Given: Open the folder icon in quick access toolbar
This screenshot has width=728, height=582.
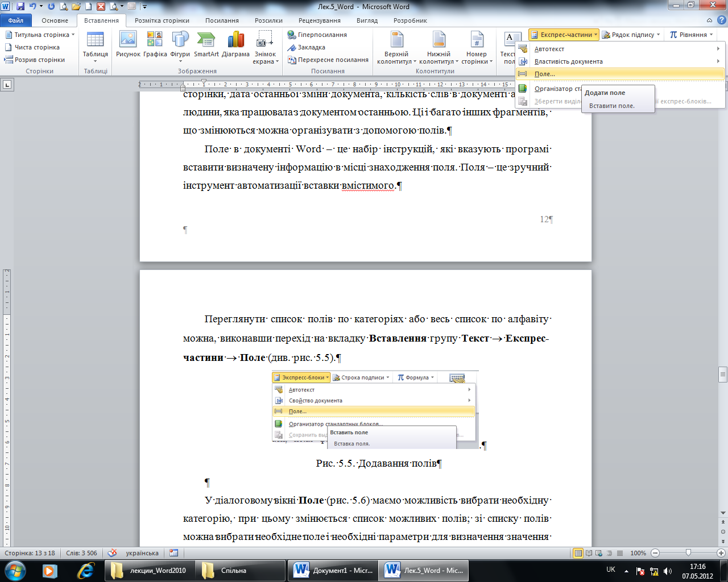Looking at the screenshot, I should point(76,7).
